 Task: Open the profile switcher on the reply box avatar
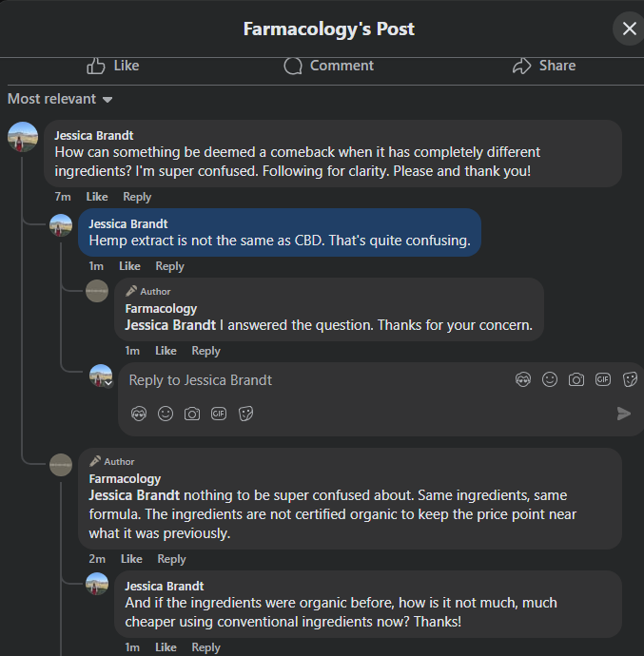coord(108,383)
